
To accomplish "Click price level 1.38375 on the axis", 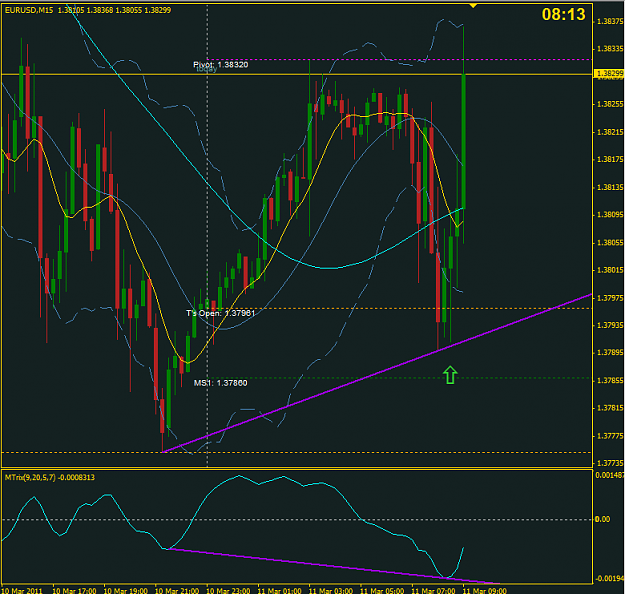I will pyautogui.click(x=609, y=22).
